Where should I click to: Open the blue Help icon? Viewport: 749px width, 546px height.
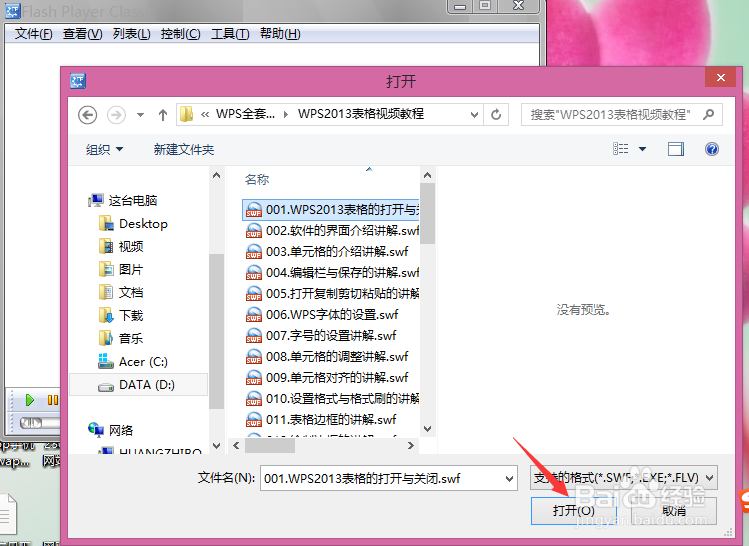tap(712, 149)
